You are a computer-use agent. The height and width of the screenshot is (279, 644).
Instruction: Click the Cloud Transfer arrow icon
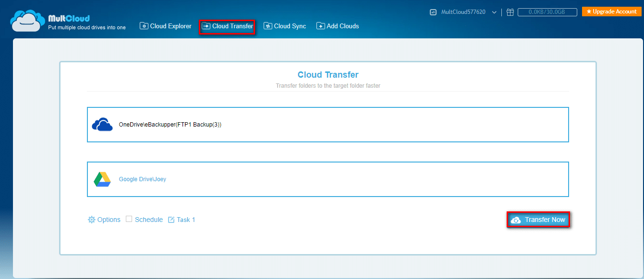point(207,26)
